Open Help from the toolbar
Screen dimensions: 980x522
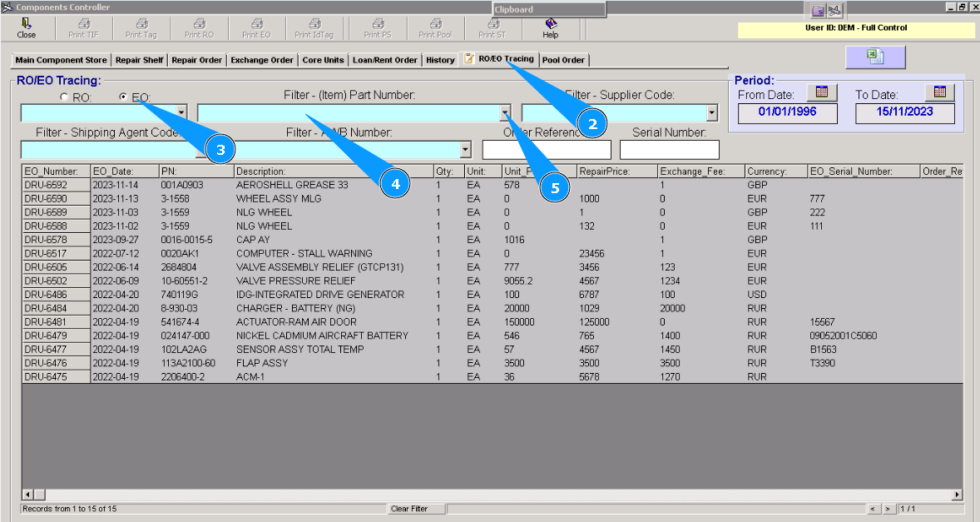[x=551, y=28]
